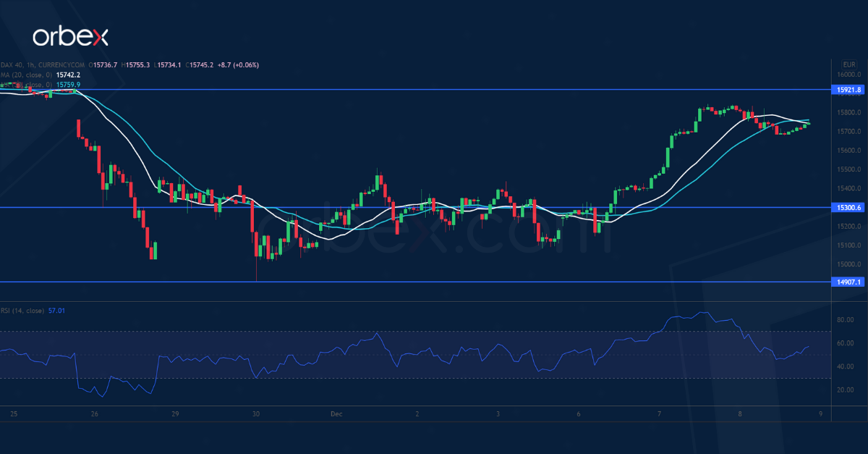Click the 15921.8 price label
Screen dimensions: 868x454
point(848,90)
